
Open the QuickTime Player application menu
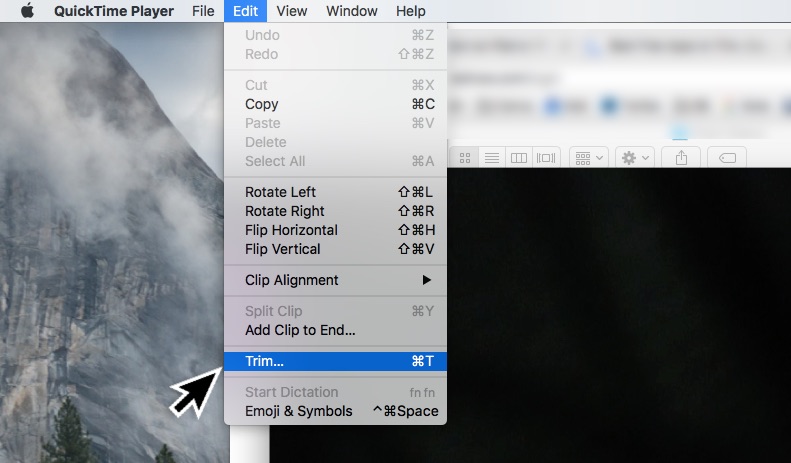[x=114, y=11]
